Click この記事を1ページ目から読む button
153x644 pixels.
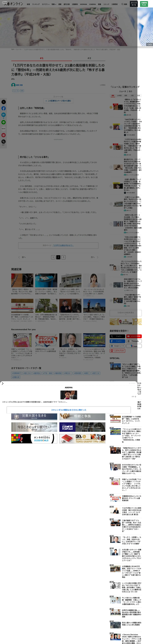[58, 101]
